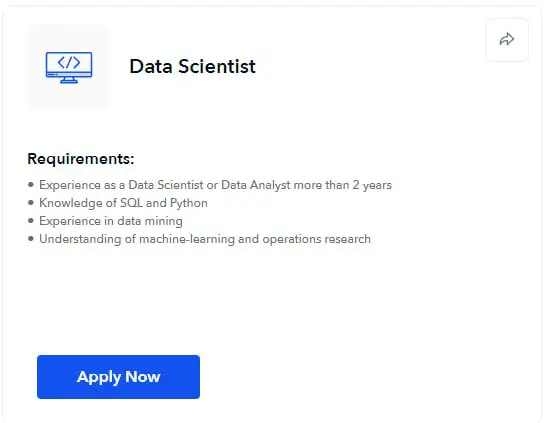Click bullet dot before Knowledge of SQL
The height and width of the screenshot is (423, 545).
click(31, 203)
